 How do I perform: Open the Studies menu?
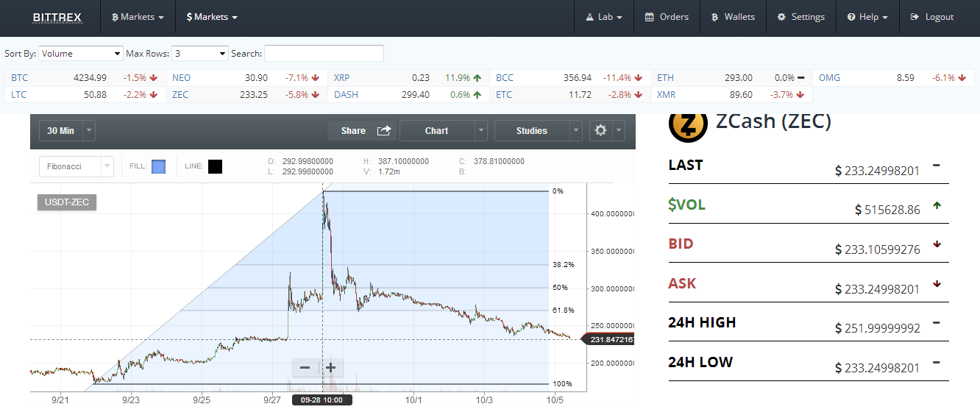531,131
